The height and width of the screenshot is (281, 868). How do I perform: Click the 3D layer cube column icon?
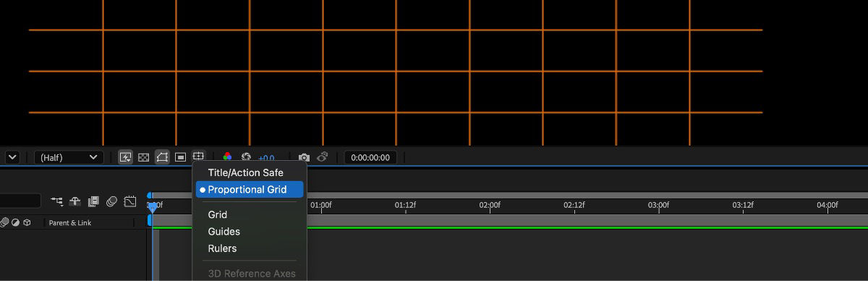tap(27, 223)
